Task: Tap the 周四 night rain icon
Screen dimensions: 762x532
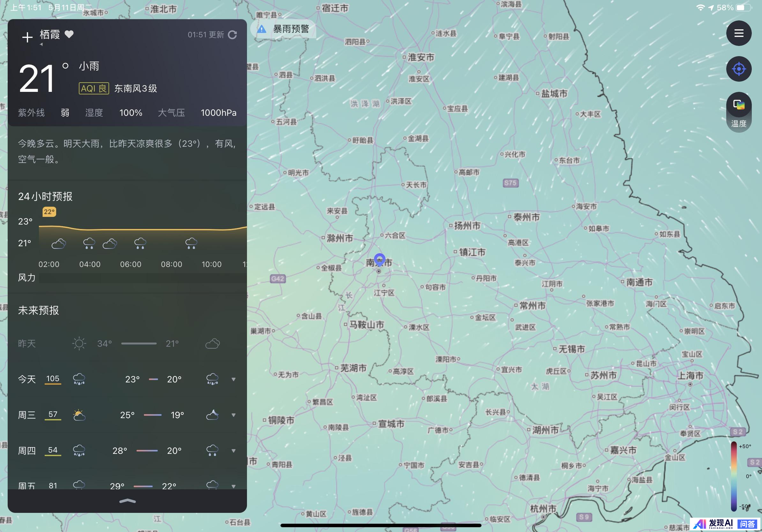Action: 213,450
